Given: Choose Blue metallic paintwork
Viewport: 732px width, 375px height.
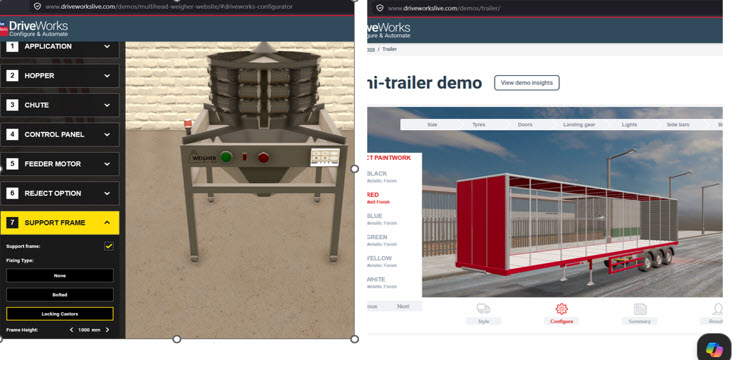Looking at the screenshot, I should [382, 219].
